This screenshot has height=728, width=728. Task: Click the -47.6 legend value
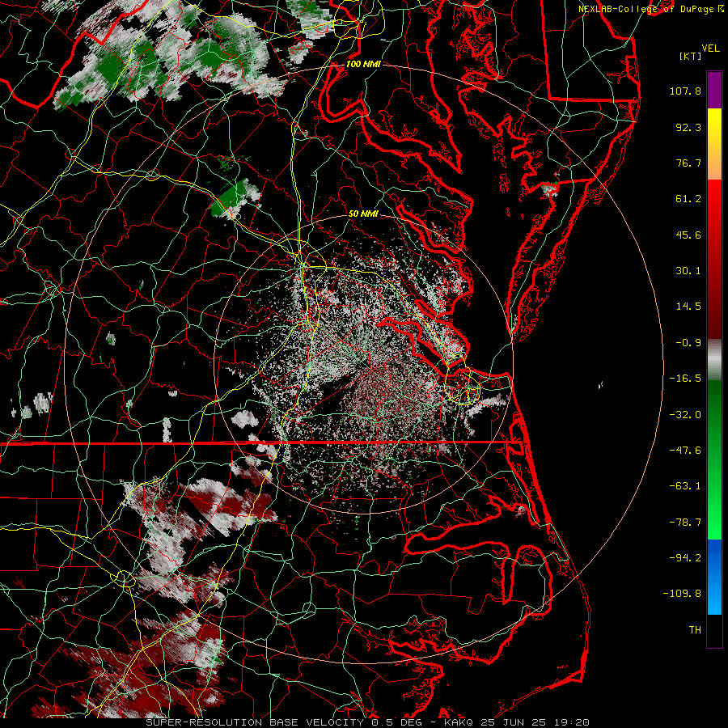click(x=685, y=451)
